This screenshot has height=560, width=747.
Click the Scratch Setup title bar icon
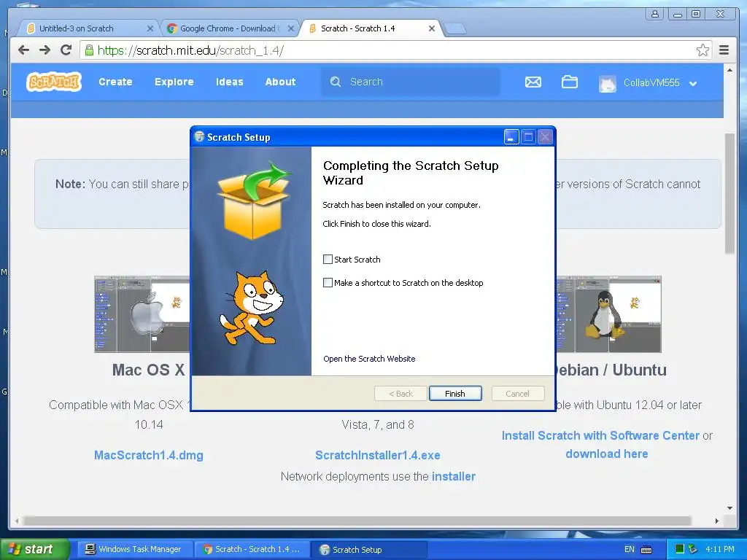click(x=199, y=136)
